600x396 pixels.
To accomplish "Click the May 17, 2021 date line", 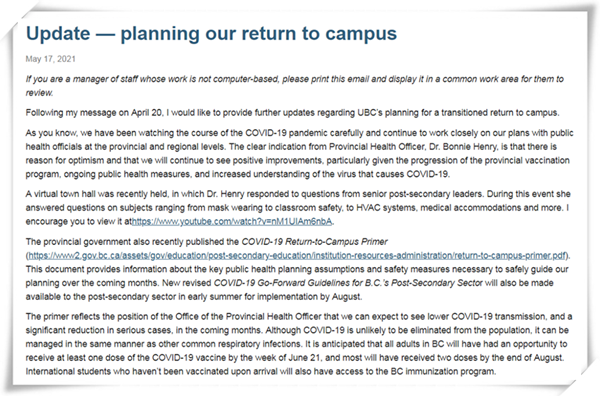I will 51,59.
